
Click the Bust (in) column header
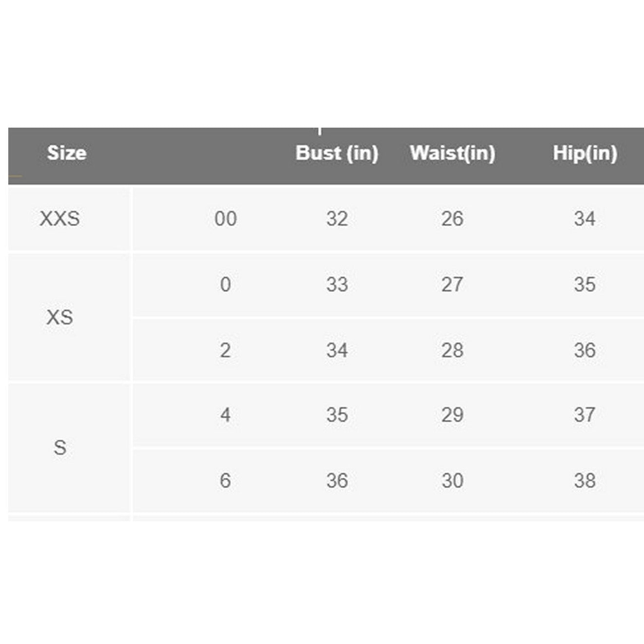tap(337, 153)
